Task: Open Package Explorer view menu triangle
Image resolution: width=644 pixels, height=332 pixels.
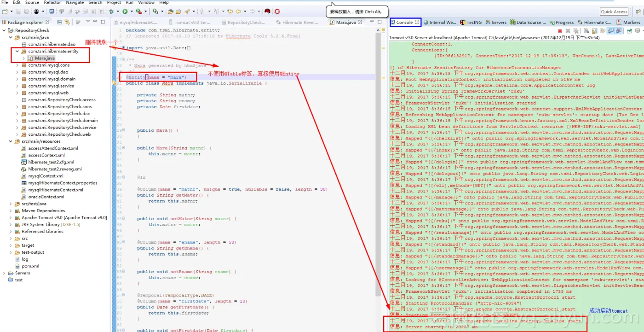Action: click(87, 21)
